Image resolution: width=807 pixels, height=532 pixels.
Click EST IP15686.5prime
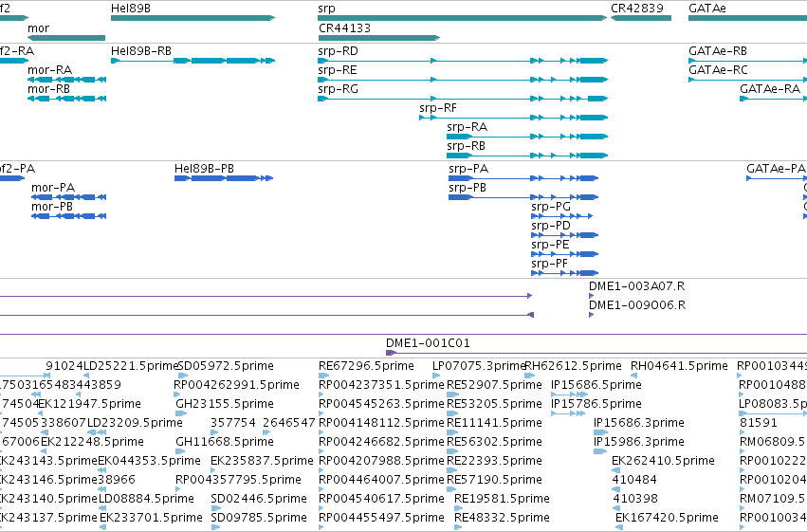pos(569,394)
